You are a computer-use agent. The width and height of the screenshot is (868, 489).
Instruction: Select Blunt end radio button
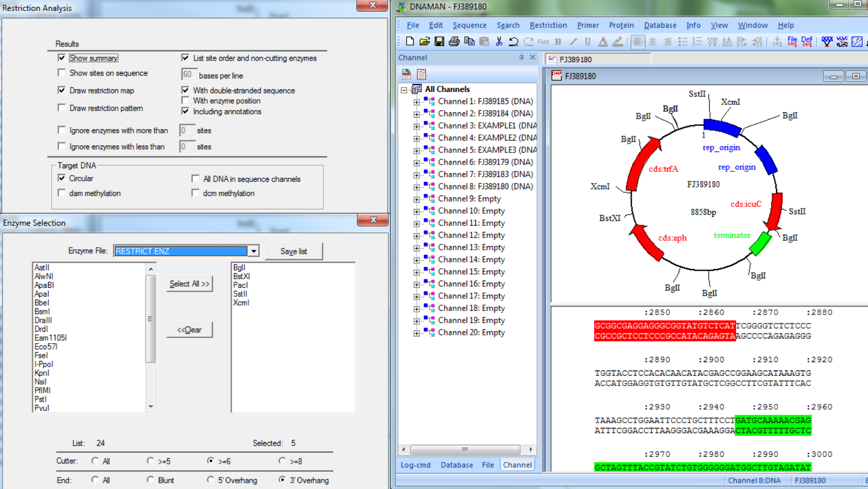151,480
